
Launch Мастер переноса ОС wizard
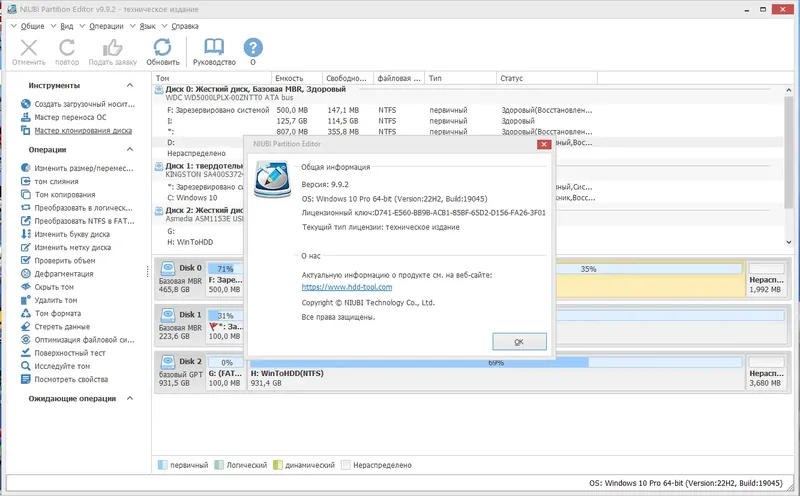[x=64, y=117]
